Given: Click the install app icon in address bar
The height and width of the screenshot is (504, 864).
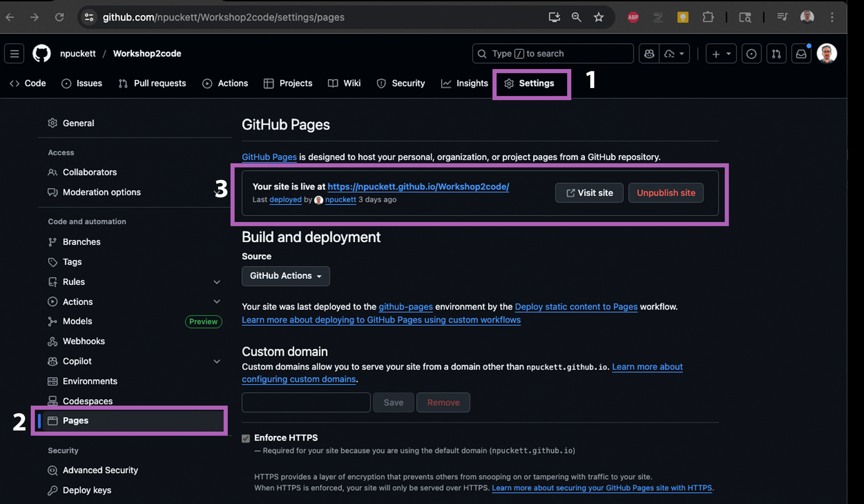Looking at the screenshot, I should 554,17.
